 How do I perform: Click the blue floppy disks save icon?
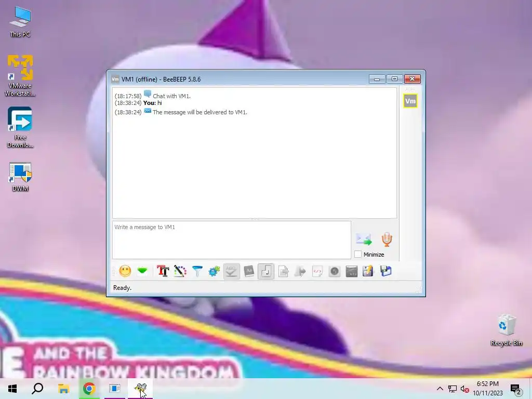coord(386,271)
